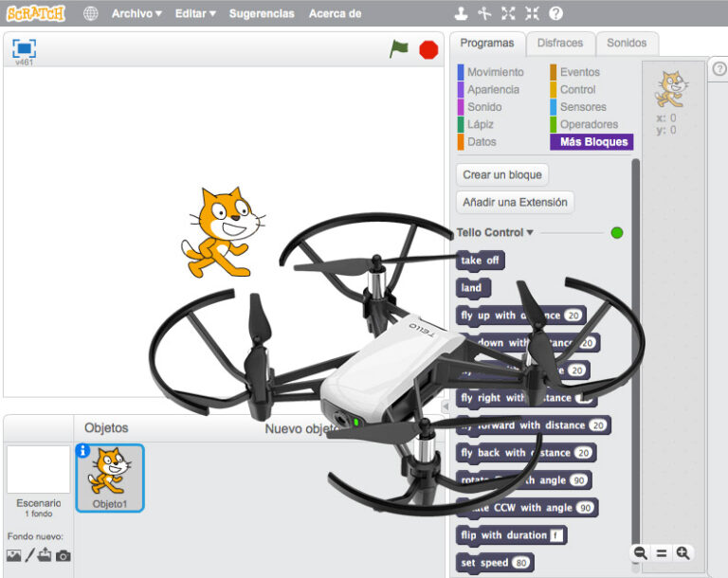
Task: Take backdrop photo with camera icon
Action: [x=64, y=555]
